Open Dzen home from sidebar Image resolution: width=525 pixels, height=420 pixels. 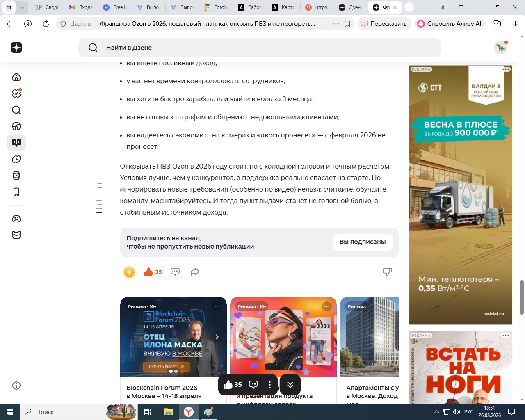tap(16, 77)
